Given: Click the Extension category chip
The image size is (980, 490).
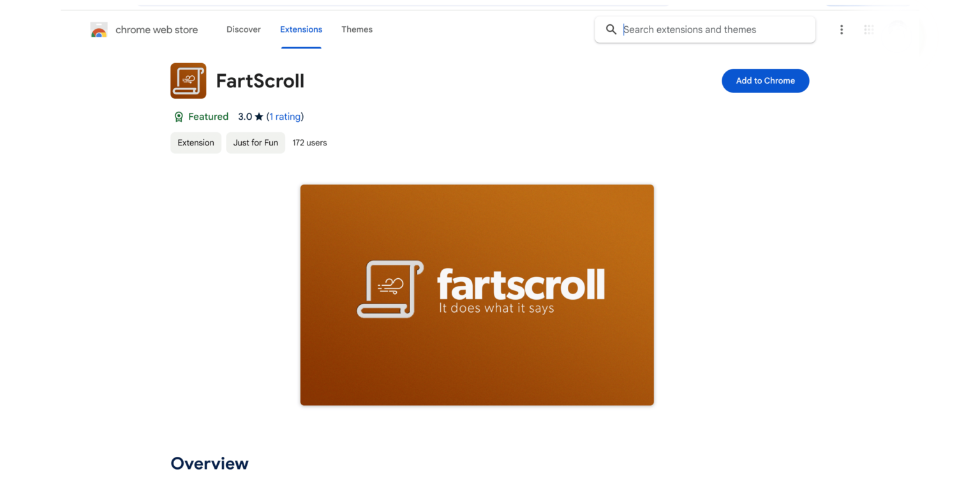Looking at the screenshot, I should [196, 143].
